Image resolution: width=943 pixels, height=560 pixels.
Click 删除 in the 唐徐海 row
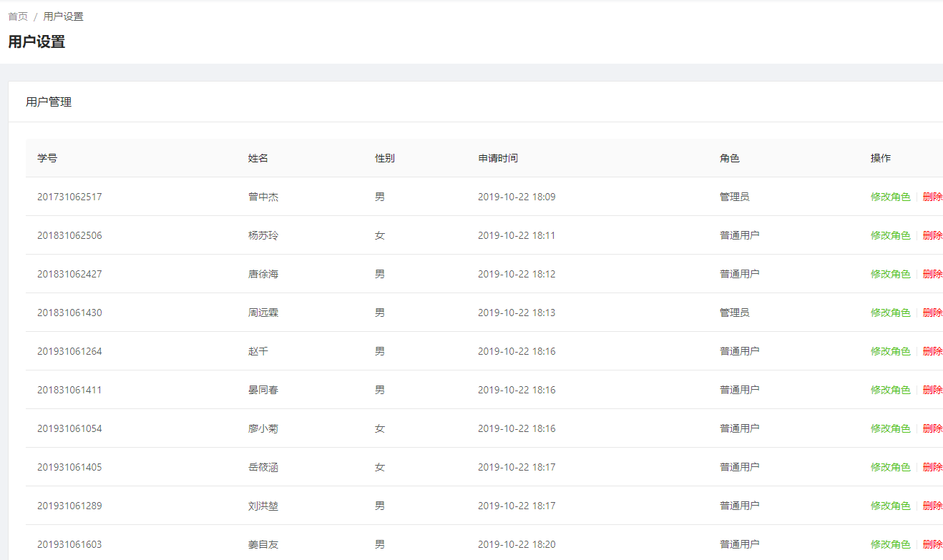[x=932, y=274]
